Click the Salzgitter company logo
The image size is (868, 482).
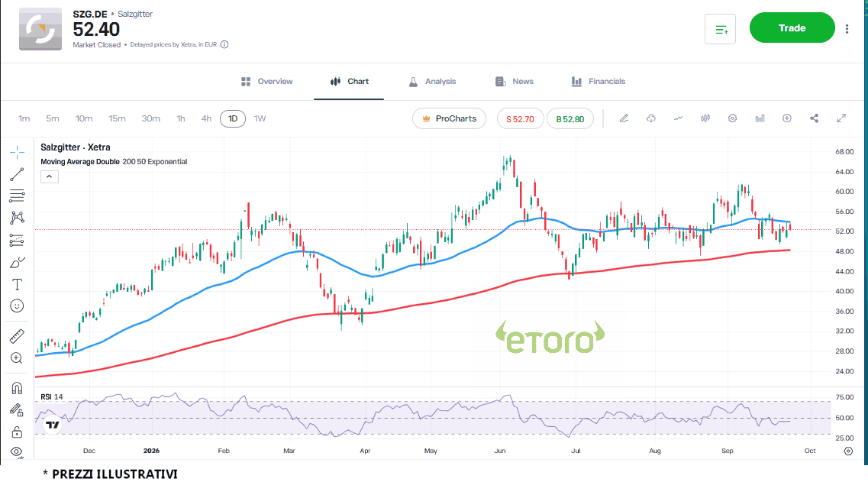coord(40,29)
